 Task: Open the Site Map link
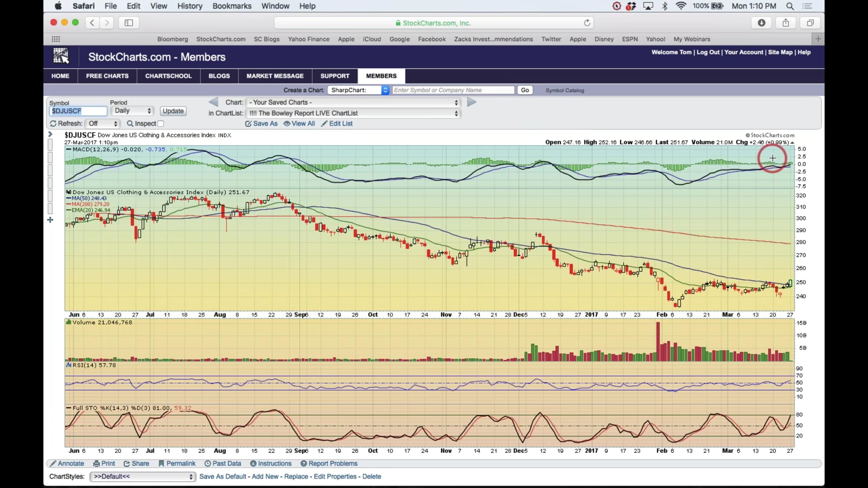pyautogui.click(x=780, y=52)
